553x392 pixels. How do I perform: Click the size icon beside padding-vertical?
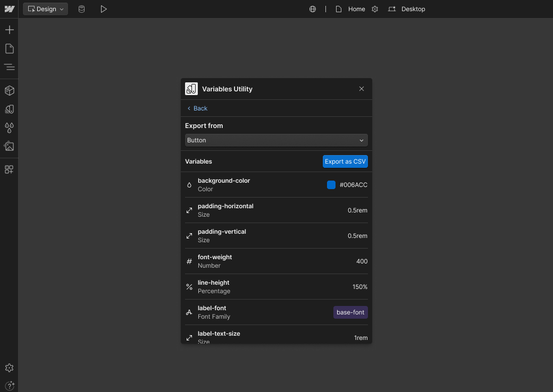(x=189, y=236)
